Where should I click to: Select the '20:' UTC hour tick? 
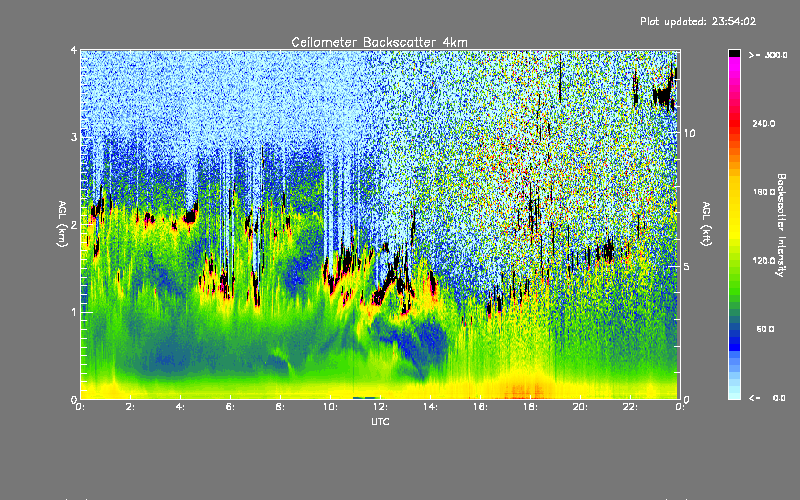[x=580, y=407]
